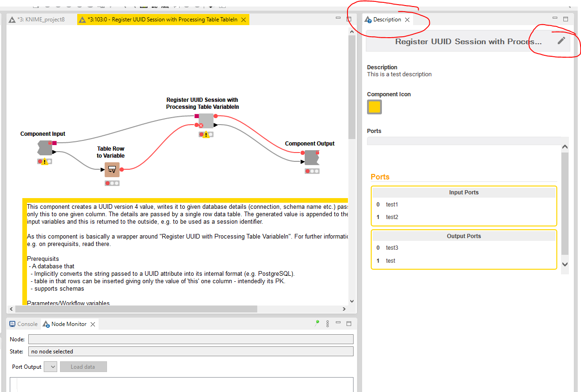Click the 'Prerequisits' line in workflow annotation

(43, 259)
